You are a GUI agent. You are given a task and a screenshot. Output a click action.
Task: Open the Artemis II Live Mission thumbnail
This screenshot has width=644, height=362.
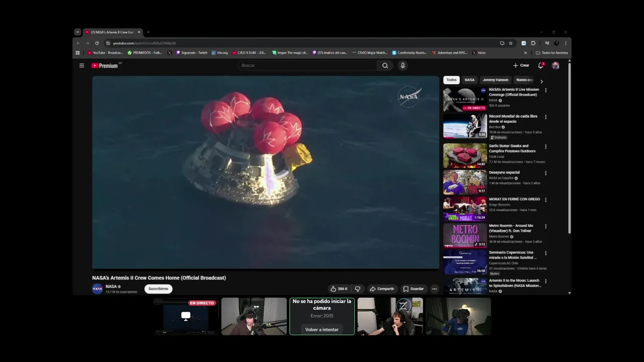point(465,100)
